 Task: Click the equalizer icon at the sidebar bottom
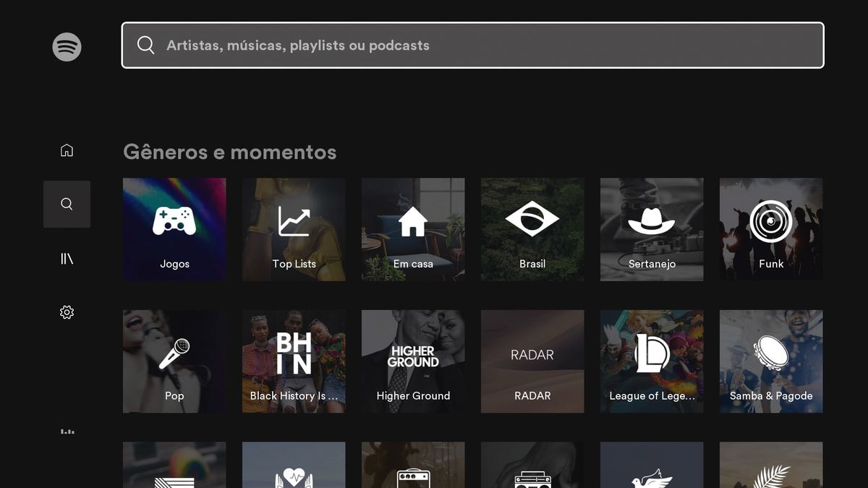(x=67, y=432)
